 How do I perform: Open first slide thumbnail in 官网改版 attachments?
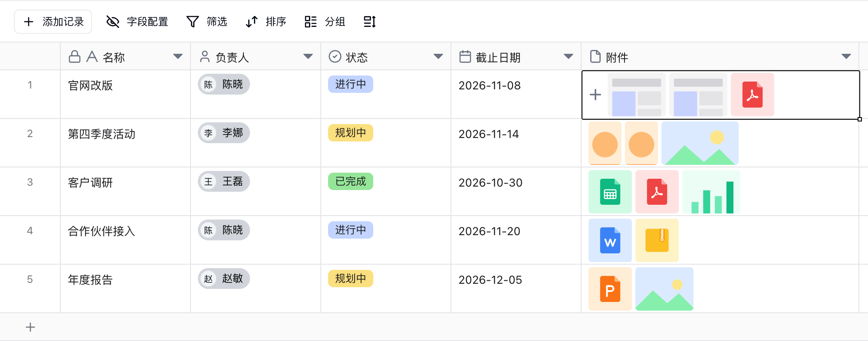(637, 95)
